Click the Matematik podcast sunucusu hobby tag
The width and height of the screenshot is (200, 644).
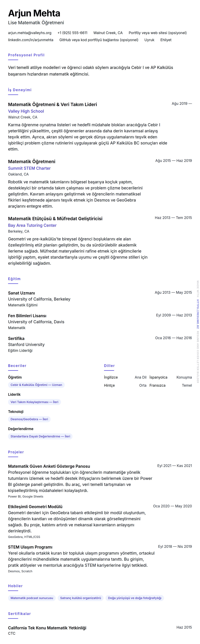pos(32,598)
